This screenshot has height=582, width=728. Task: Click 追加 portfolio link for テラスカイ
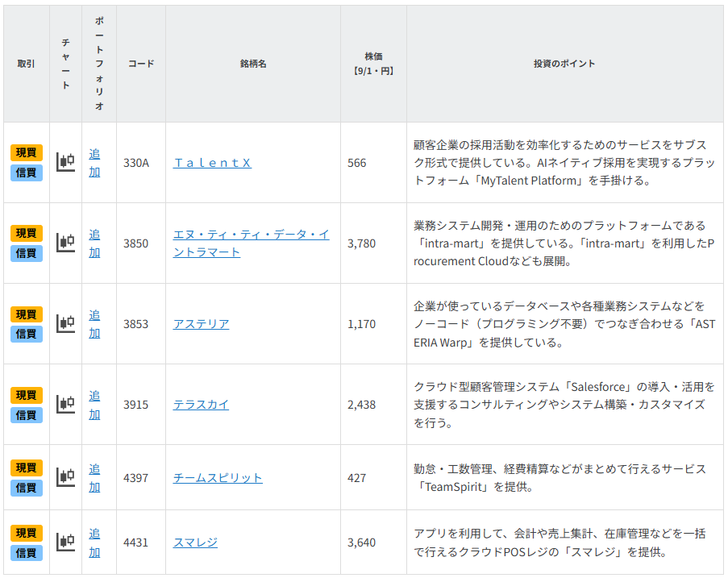pos(94,405)
